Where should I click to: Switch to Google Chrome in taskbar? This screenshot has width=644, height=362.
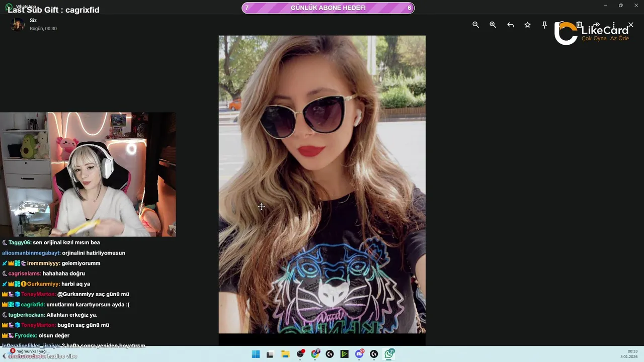click(315, 354)
